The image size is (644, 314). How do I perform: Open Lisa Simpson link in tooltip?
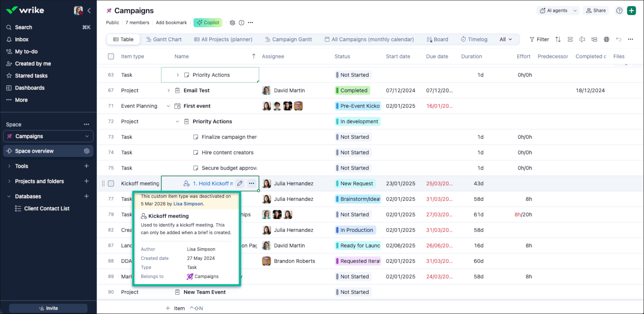[188, 204]
